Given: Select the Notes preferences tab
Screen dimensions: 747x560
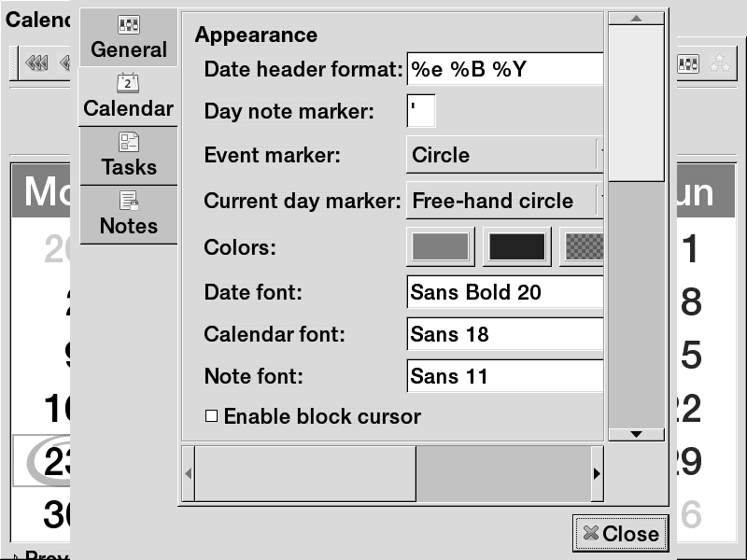Looking at the screenshot, I should (x=129, y=214).
